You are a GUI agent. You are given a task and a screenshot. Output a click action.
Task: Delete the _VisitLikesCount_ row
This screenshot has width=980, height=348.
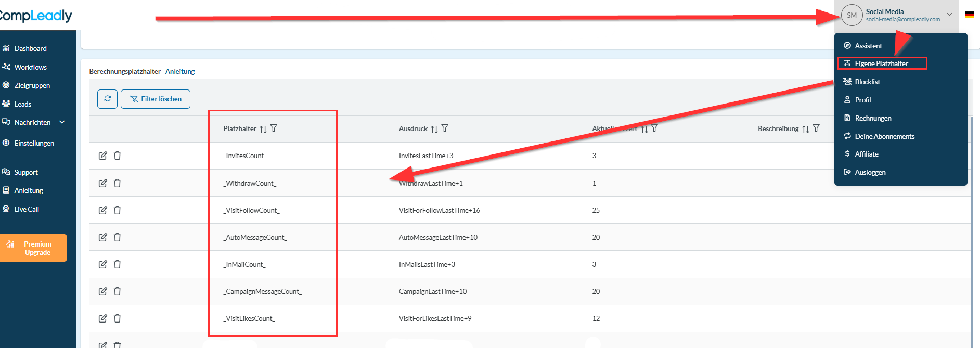tap(118, 318)
